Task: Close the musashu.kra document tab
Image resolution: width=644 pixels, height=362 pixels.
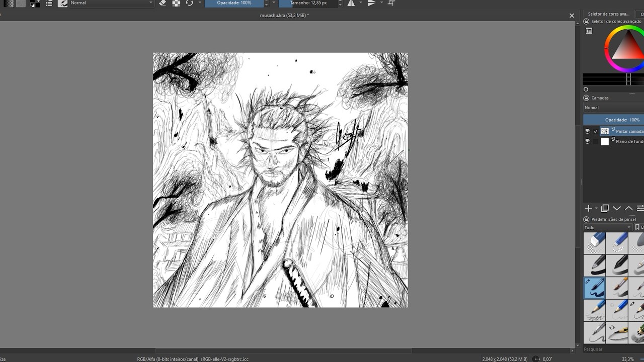Action: [572, 16]
